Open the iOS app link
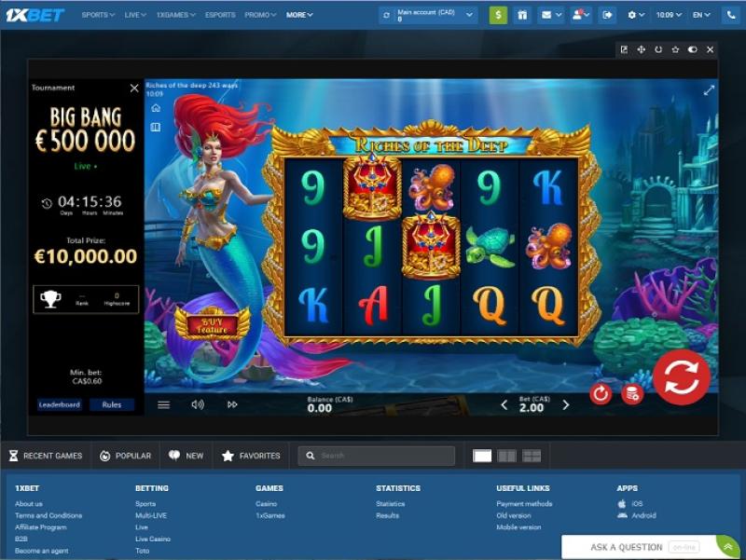This screenshot has height=560, width=746. [x=630, y=503]
